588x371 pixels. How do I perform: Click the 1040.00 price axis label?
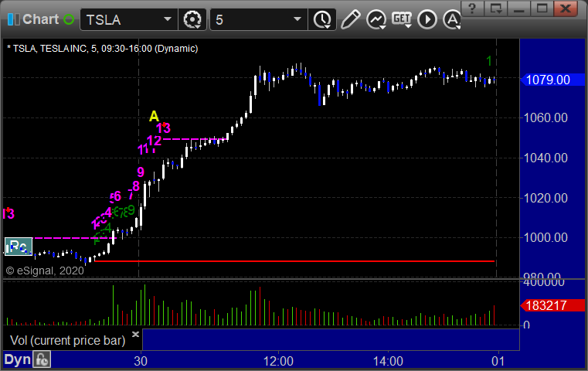[x=546, y=158]
